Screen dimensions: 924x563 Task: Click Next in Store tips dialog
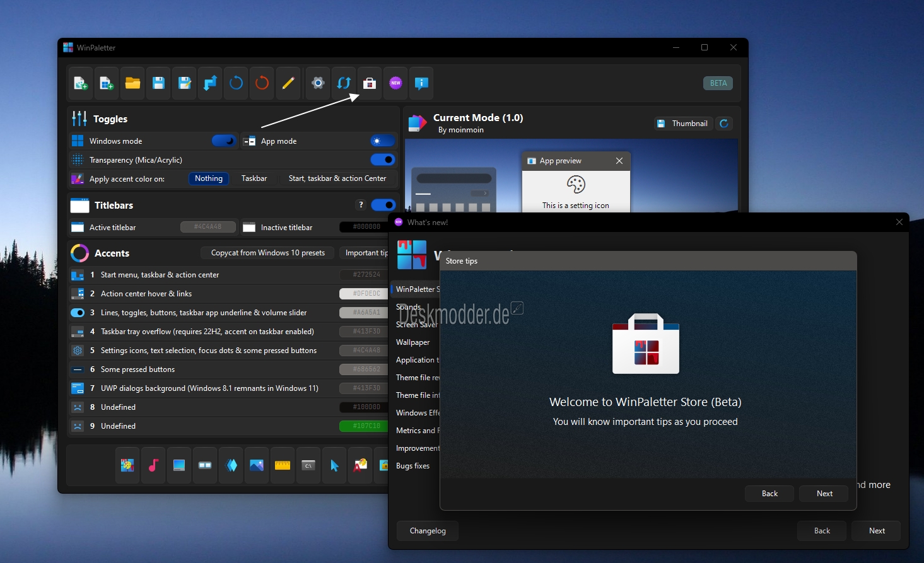(x=824, y=494)
